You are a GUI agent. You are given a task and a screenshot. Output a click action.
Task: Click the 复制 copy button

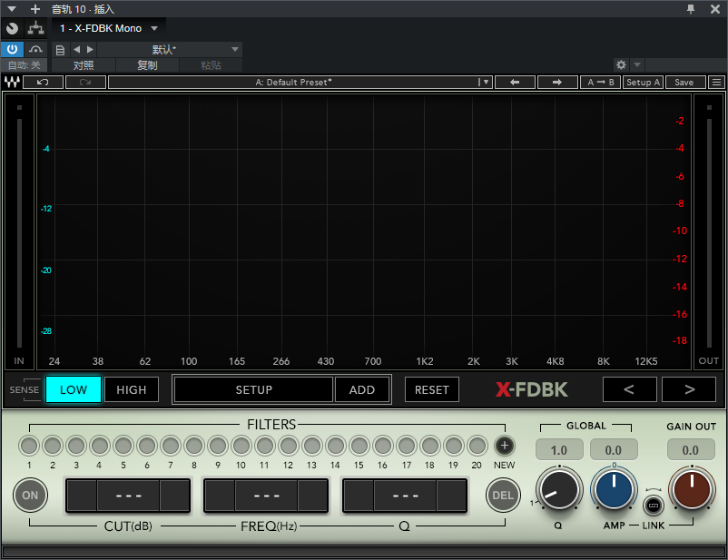147,65
